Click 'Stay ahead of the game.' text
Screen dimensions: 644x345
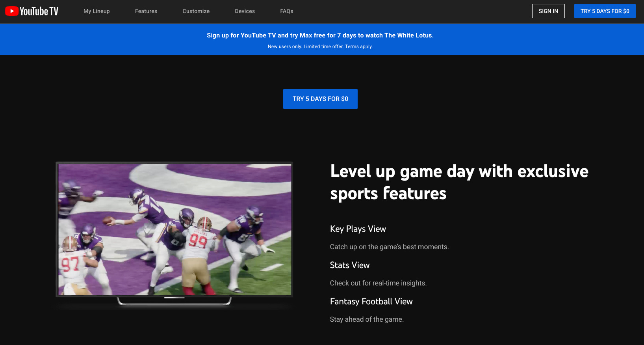[367, 319]
